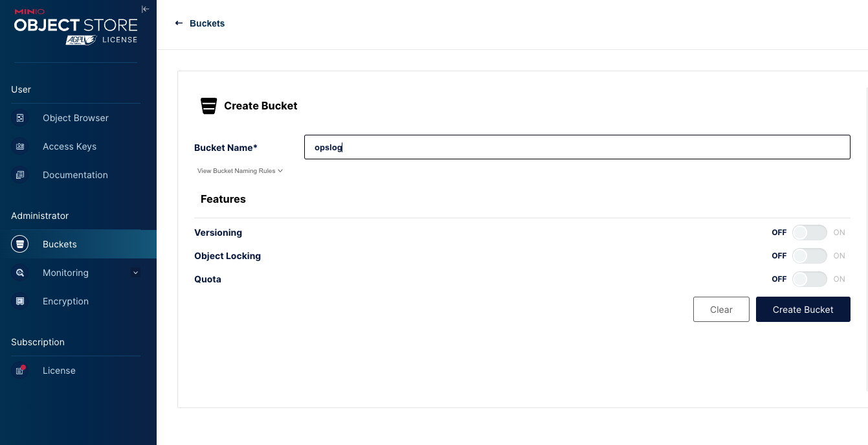Open the License menu item
Image resolution: width=868 pixels, height=445 pixels.
pos(78,371)
